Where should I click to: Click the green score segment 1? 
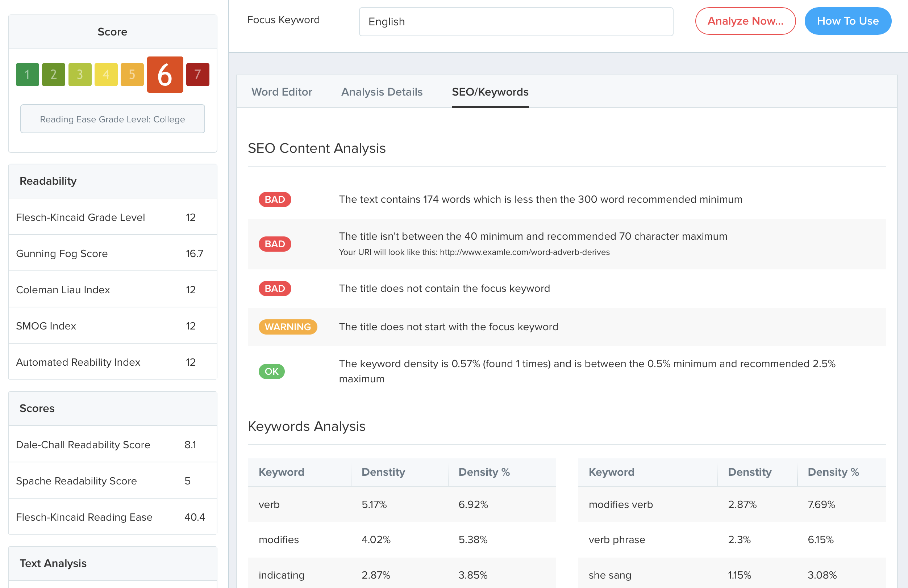point(27,74)
